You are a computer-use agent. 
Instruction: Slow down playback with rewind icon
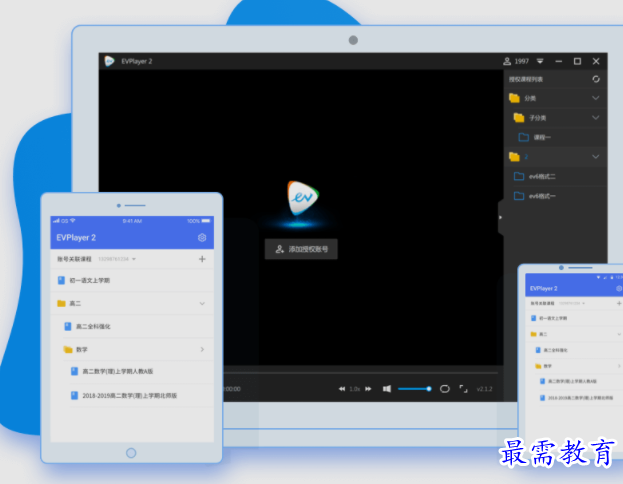pos(342,389)
